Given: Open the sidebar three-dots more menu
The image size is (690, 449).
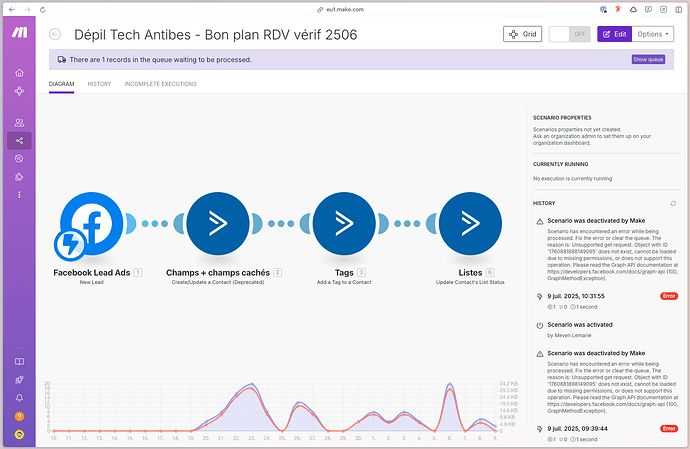Looking at the screenshot, I should (19, 194).
